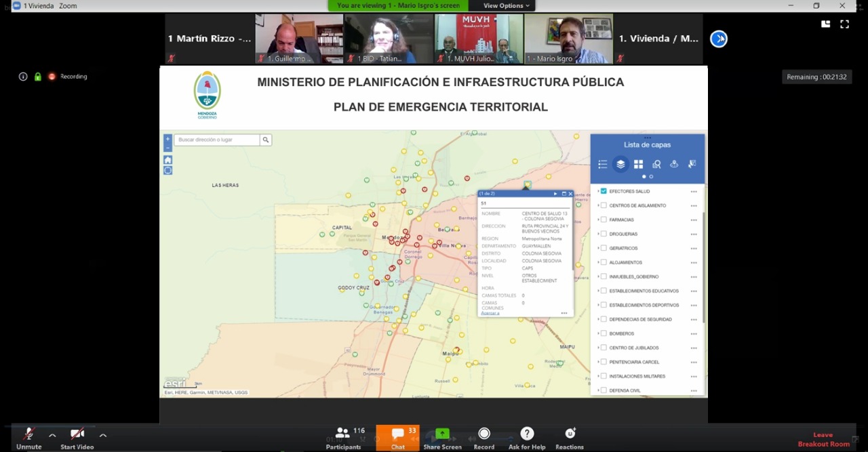The height and width of the screenshot is (452, 868).
Task: Expand the EFECTORES SALUD layer arrow
Action: pyautogui.click(x=597, y=191)
